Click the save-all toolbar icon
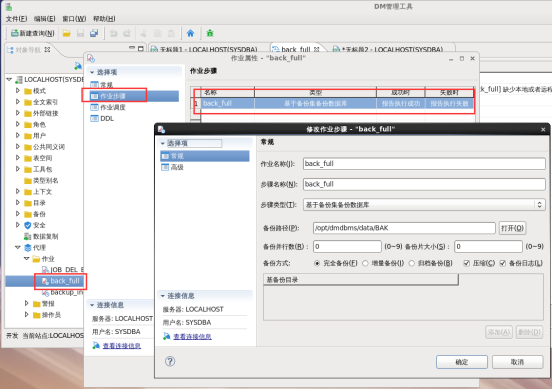 [94, 33]
